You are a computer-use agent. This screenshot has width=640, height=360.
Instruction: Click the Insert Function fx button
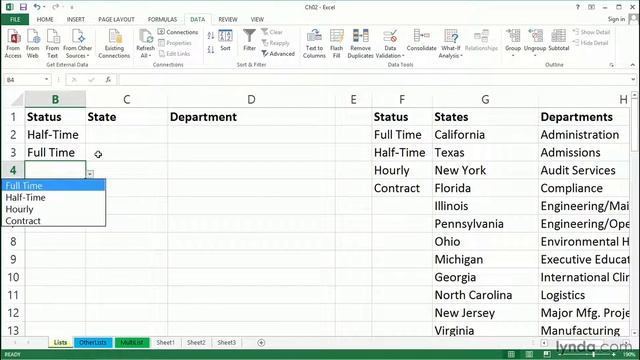pos(108,80)
